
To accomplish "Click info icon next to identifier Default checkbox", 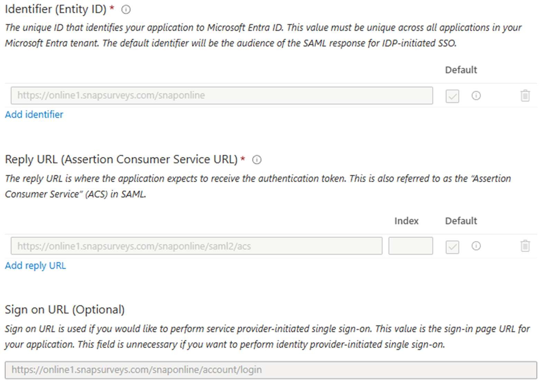I will coord(476,95).
